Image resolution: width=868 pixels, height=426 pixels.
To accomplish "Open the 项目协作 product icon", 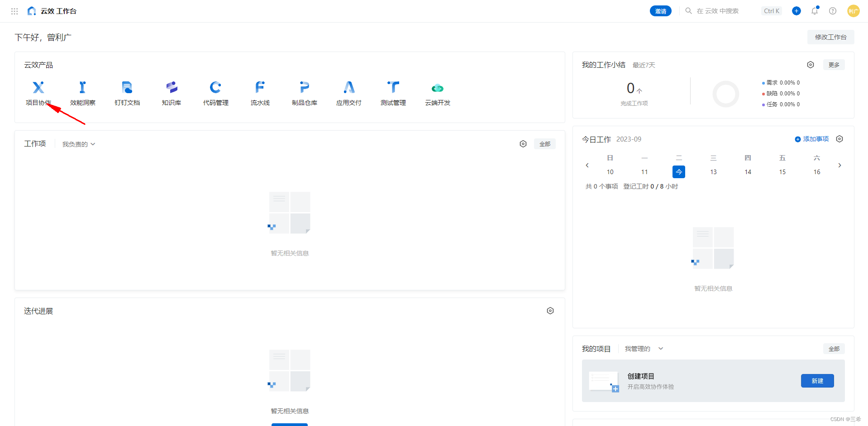I will [x=38, y=87].
